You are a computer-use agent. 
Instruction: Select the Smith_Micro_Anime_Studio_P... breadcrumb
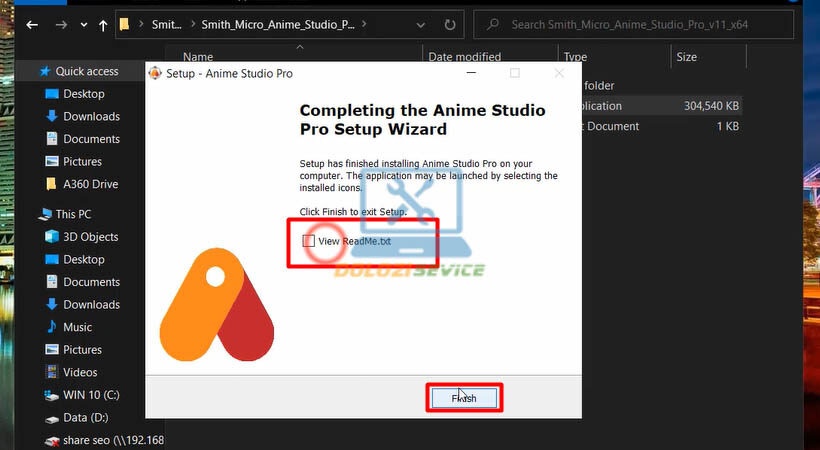click(x=278, y=24)
